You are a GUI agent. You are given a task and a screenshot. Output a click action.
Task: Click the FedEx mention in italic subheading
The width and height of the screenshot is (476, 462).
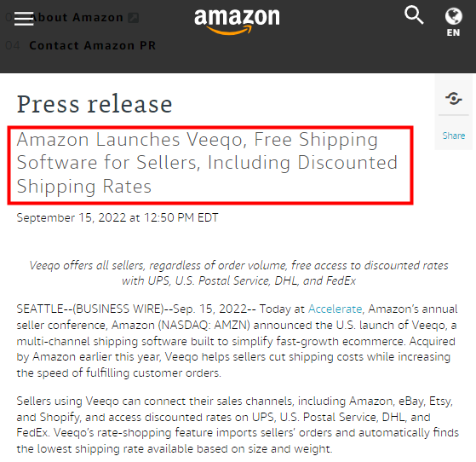click(x=341, y=280)
